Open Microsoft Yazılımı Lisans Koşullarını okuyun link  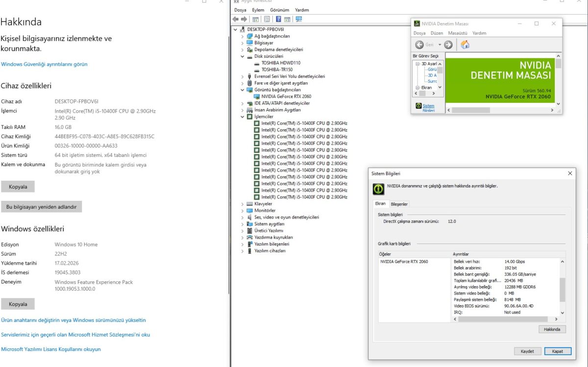pos(51,349)
